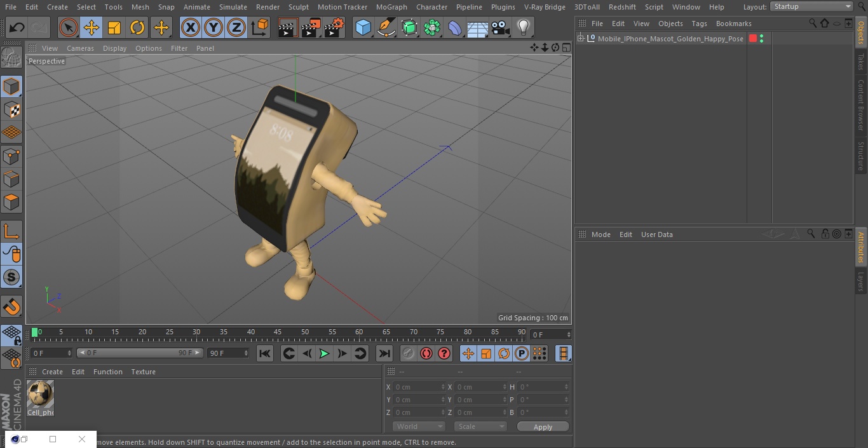868x448 pixels.
Task: Click the red layer color square of the object
Action: 753,39
